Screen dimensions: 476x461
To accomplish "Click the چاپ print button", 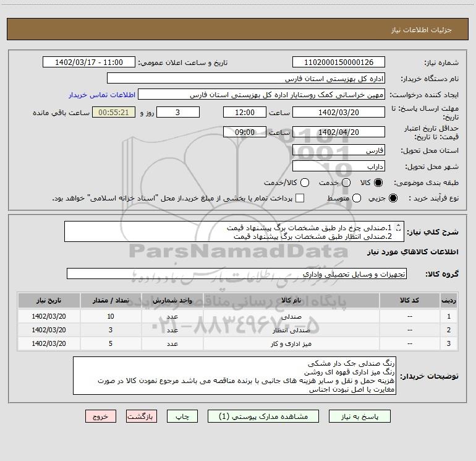I will (x=182, y=416).
